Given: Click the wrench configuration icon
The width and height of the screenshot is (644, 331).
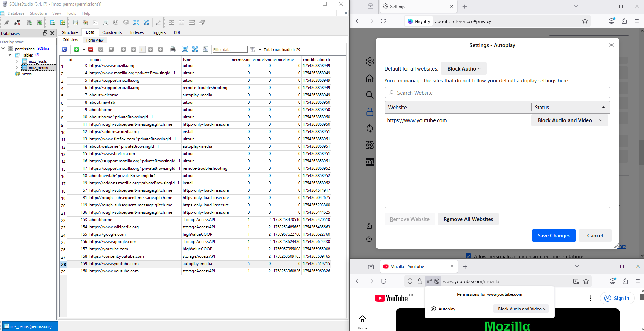Looking at the screenshot, I should [158, 23].
